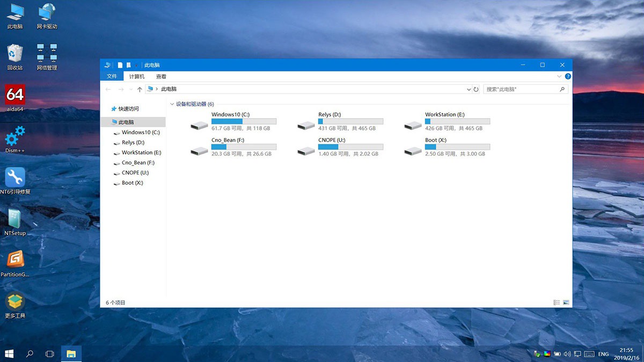This screenshot has width=644, height=362.
Task: Expand the address bar history dropdown
Action: [468, 89]
